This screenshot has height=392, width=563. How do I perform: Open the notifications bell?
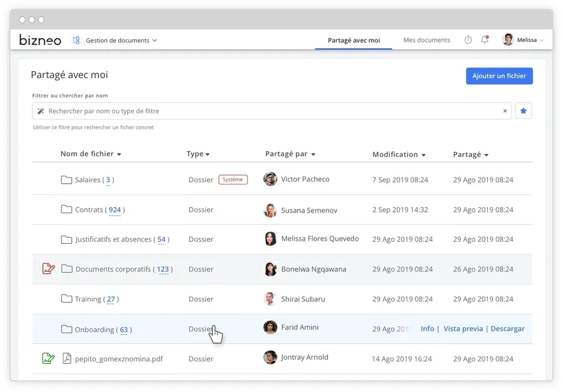484,40
